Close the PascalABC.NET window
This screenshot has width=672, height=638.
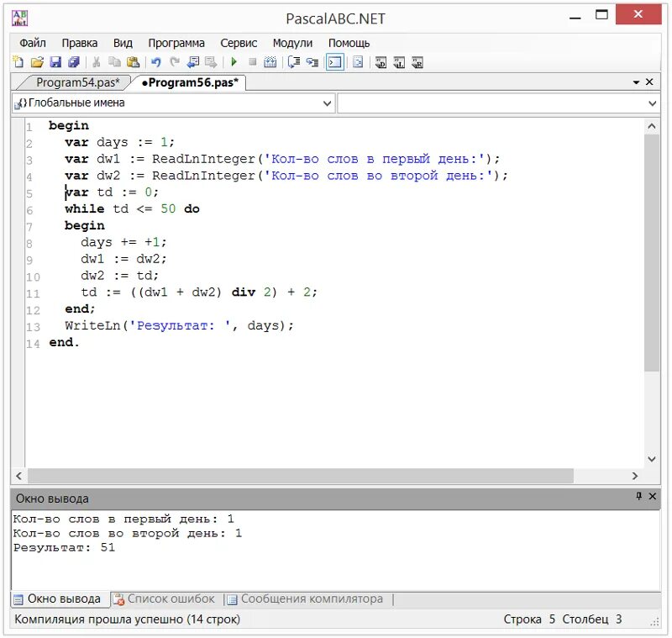pyautogui.click(x=638, y=14)
